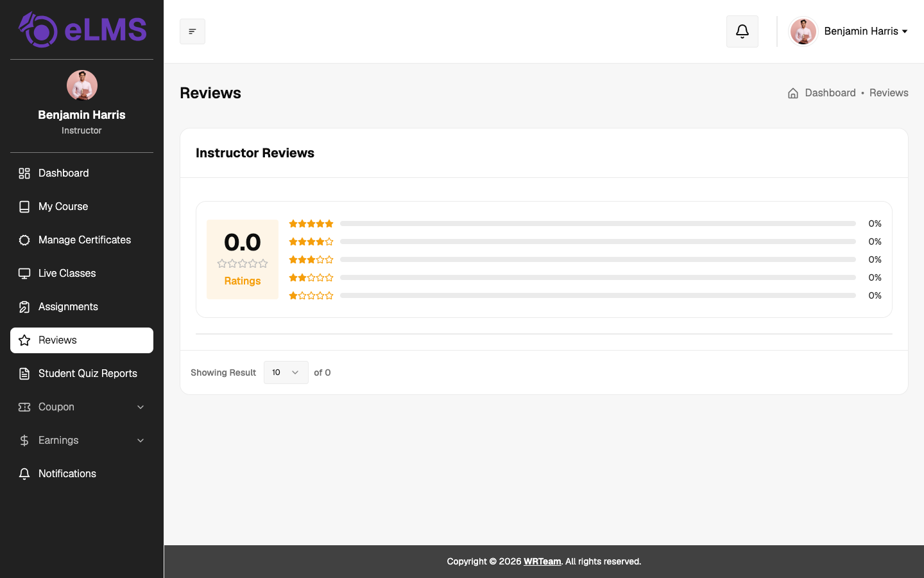The width and height of the screenshot is (924, 578).
Task: Open Manage Certificates page
Action: click(81, 240)
